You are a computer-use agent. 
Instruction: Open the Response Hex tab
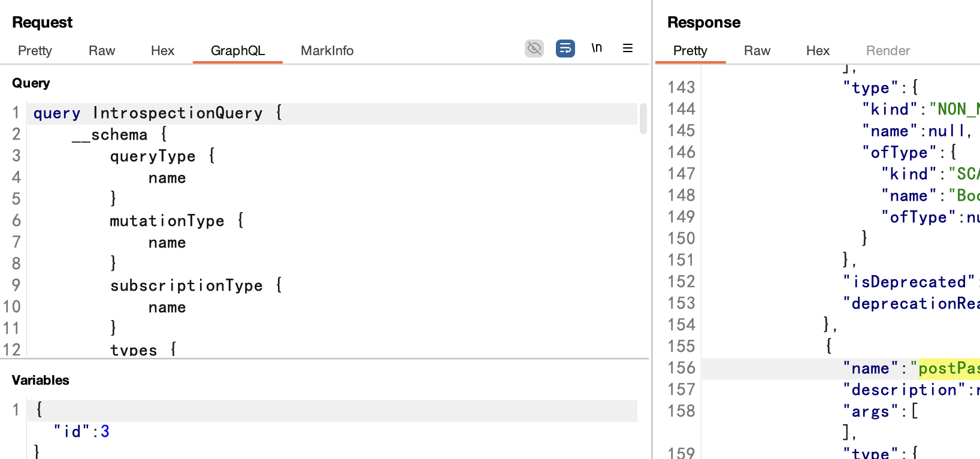[818, 51]
